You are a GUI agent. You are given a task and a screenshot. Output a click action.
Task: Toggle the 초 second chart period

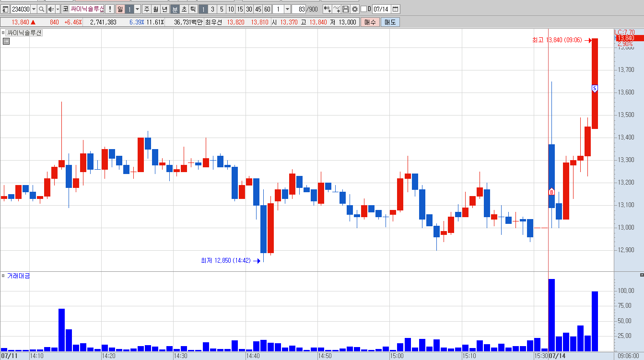click(184, 9)
